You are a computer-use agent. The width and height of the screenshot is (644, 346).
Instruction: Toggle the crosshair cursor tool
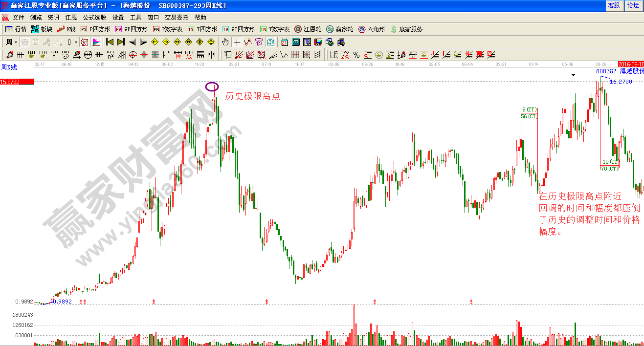tap(237, 42)
